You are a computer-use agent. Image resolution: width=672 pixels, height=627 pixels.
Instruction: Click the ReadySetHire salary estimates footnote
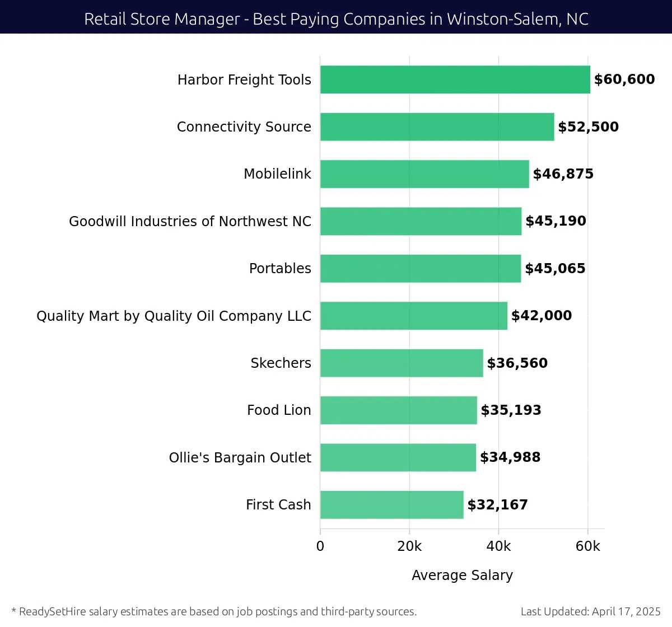pyautogui.click(x=214, y=612)
